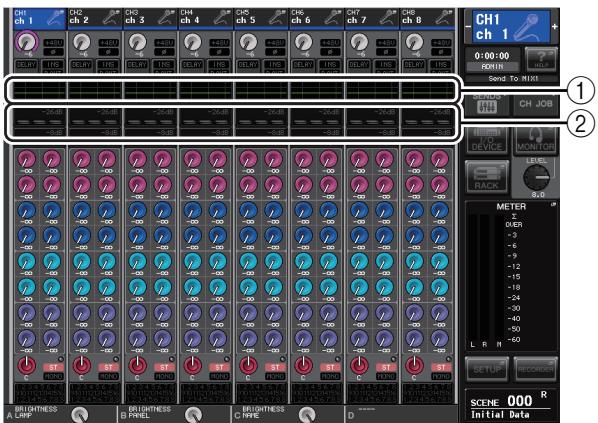
Task: Toggle the ST button on ch 5
Action: tap(275, 367)
